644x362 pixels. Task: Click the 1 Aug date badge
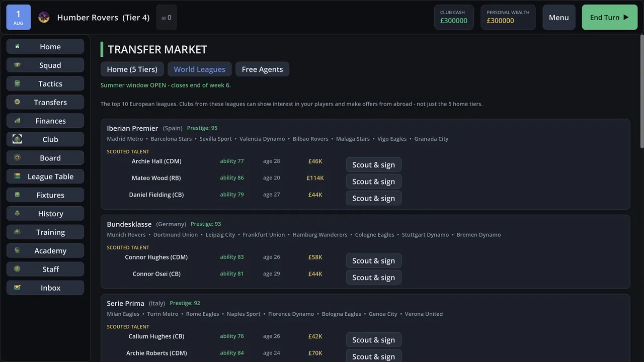click(x=19, y=18)
